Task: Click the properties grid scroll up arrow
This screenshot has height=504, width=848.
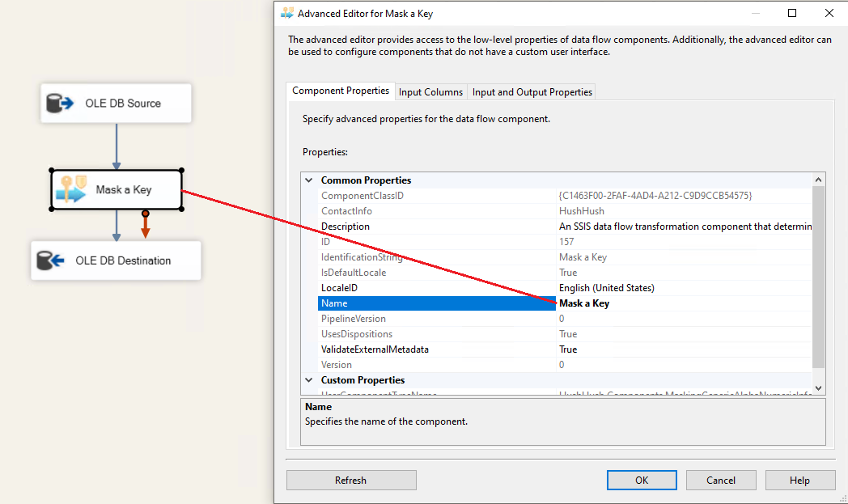Action: (818, 180)
